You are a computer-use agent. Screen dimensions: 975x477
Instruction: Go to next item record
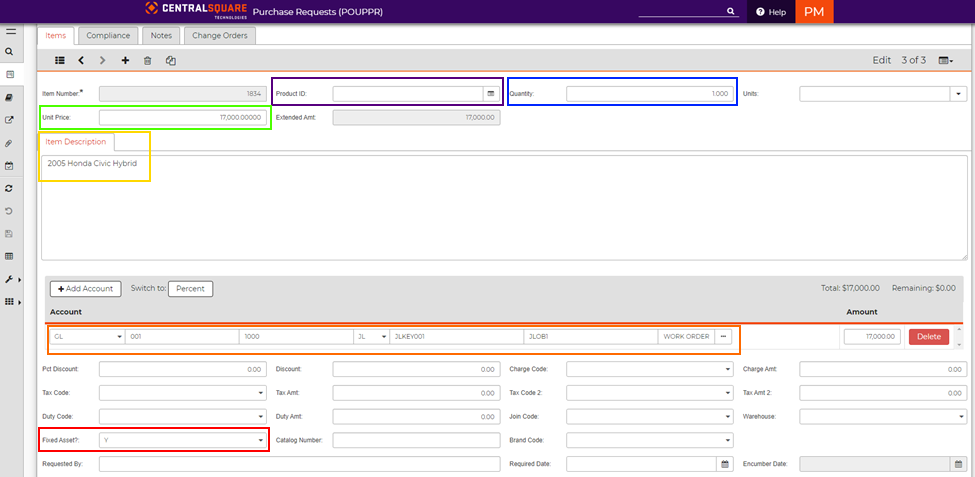click(103, 60)
